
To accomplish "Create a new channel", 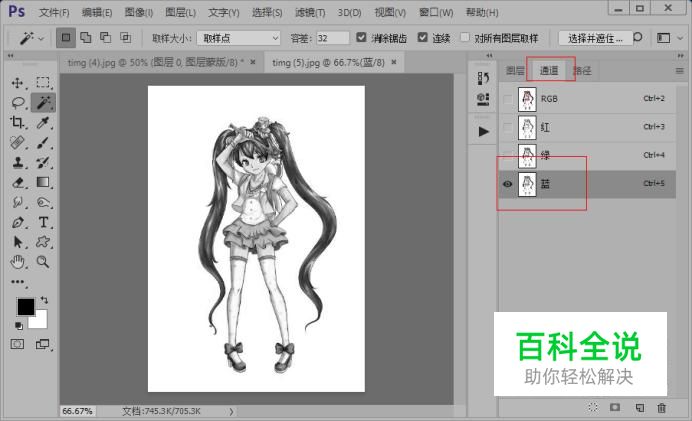I will (x=639, y=408).
